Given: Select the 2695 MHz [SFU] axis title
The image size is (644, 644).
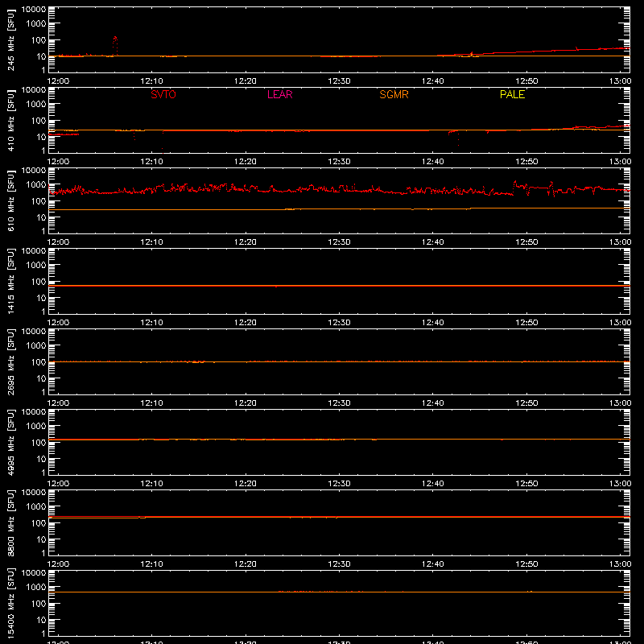Looking at the screenshot, I should (10, 361).
